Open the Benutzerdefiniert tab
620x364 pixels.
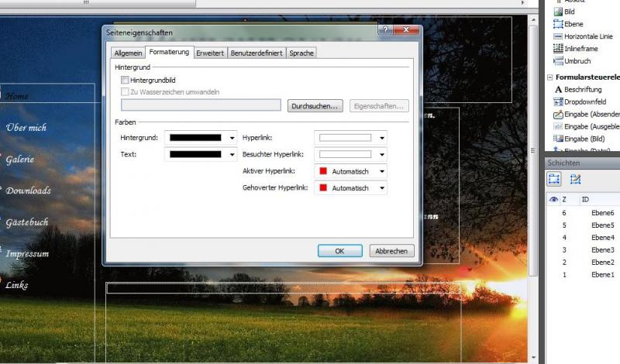click(x=257, y=53)
